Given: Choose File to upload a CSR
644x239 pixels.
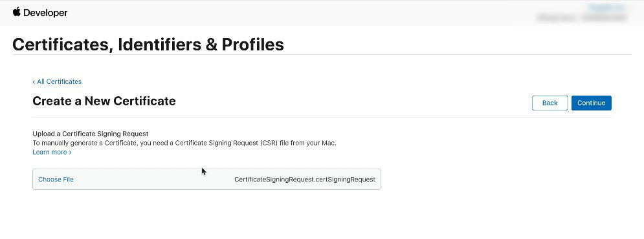Looking at the screenshot, I should pyautogui.click(x=56, y=179).
